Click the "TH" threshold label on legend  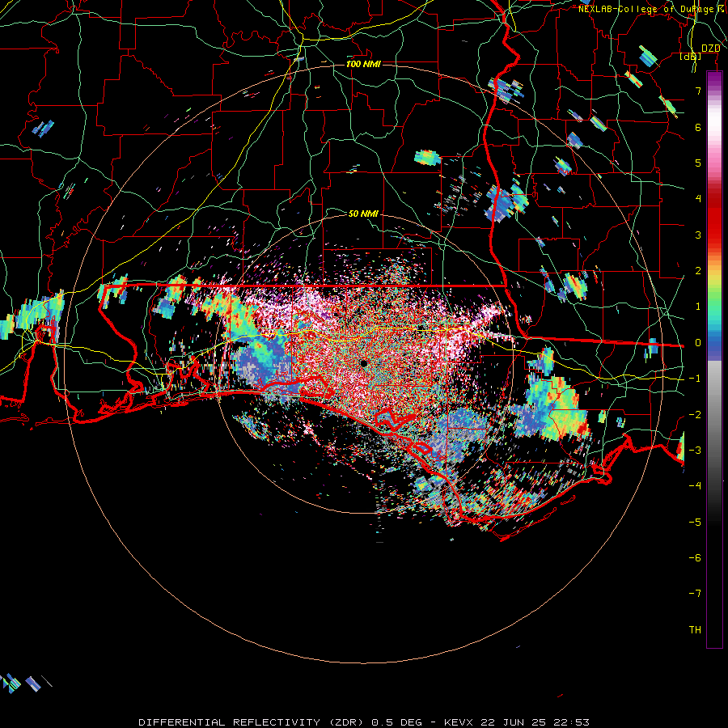[695, 630]
